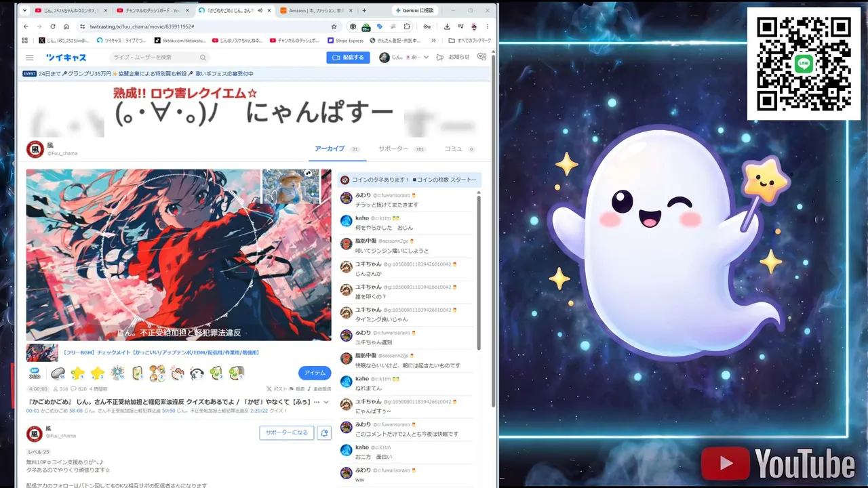Share via the X ポスト link
This screenshot has height=488, width=868.
[277, 389]
